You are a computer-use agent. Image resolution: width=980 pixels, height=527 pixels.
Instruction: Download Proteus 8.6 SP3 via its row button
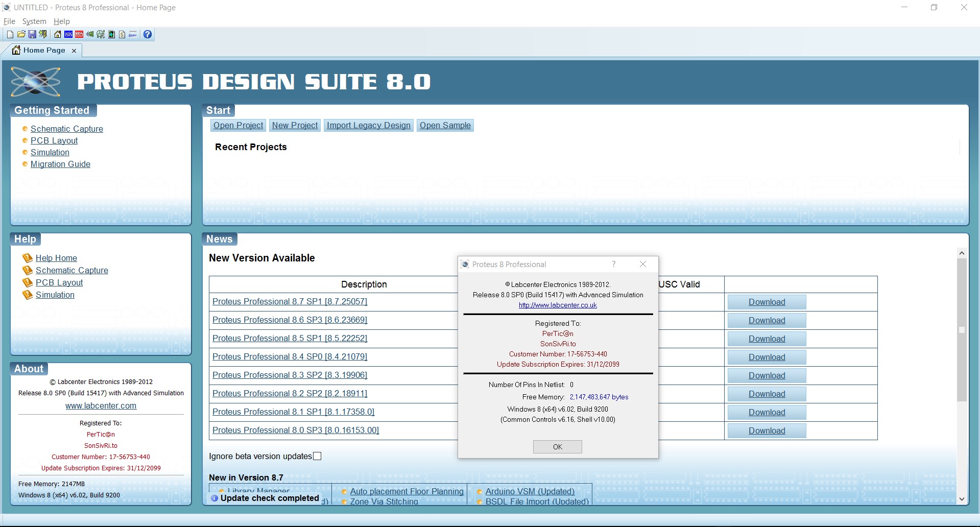[767, 320]
